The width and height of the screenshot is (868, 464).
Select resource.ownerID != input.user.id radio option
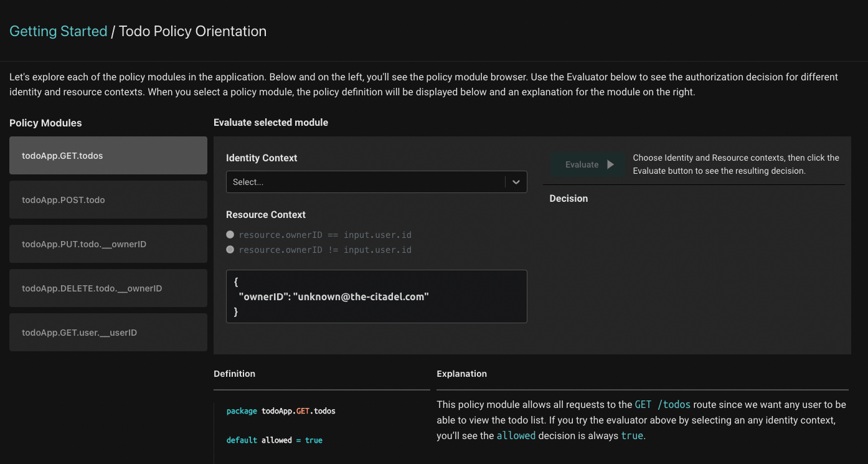[230, 250]
